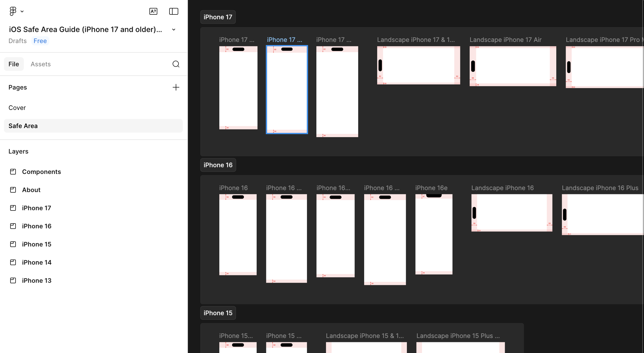Open dropdown arrow next to Figma logo

click(22, 12)
